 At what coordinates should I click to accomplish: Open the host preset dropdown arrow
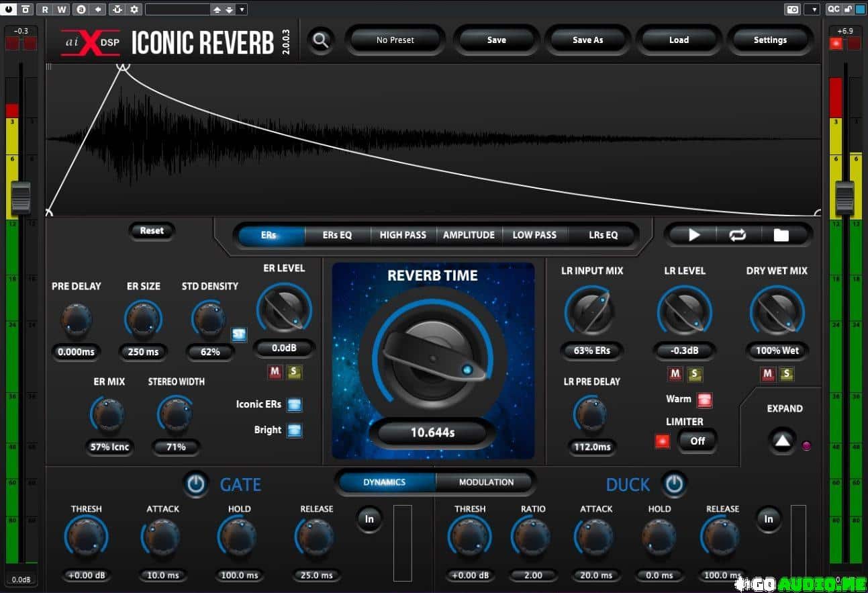(x=242, y=9)
